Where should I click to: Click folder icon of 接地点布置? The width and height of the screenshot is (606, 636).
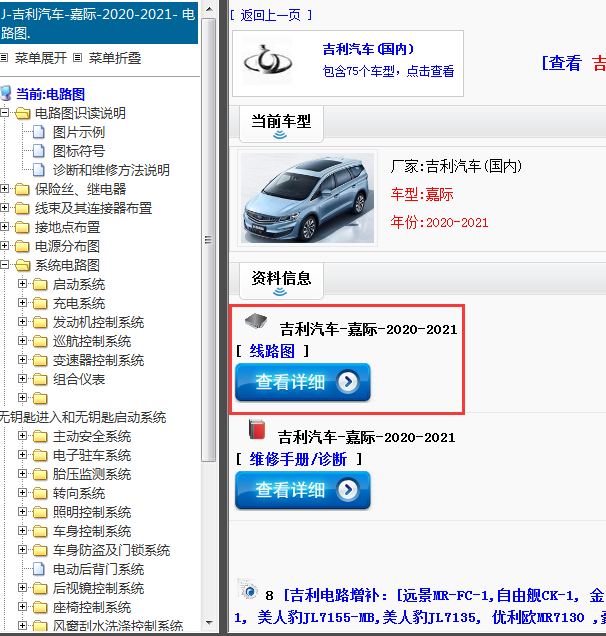coord(22,227)
